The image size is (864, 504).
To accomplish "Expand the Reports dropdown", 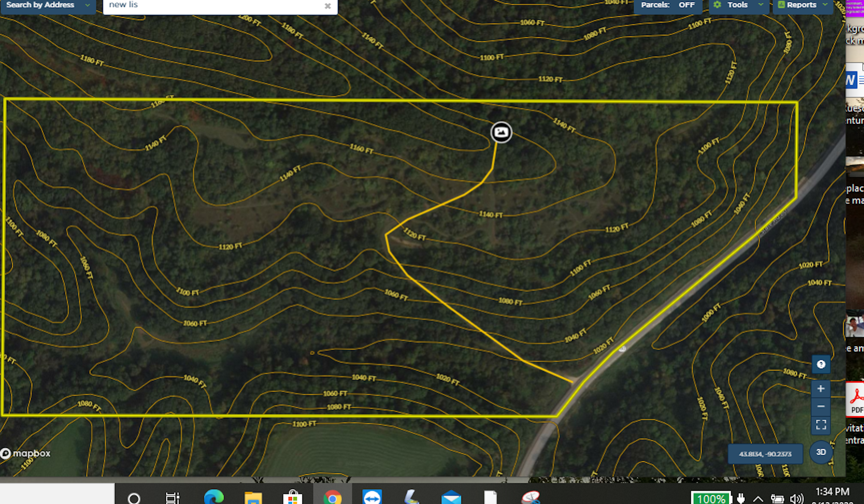I will click(802, 5).
